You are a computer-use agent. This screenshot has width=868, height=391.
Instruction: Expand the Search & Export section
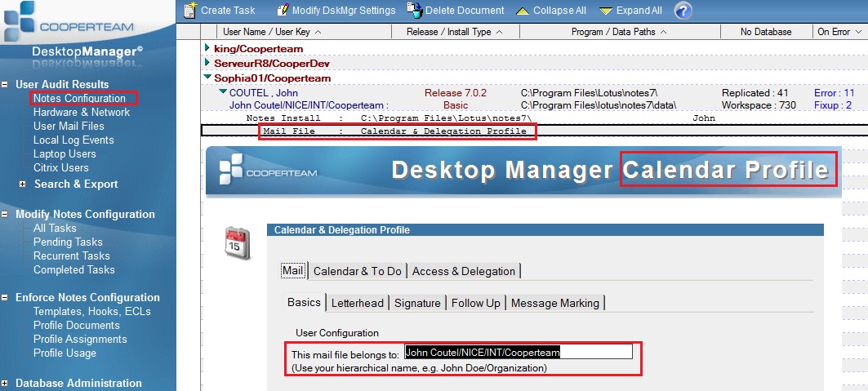click(x=23, y=184)
